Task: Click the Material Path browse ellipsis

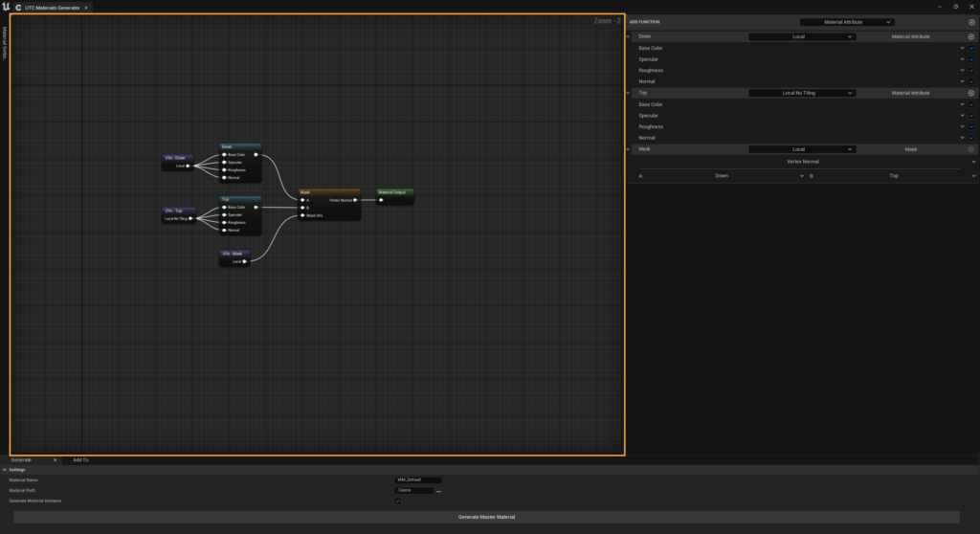Action: tap(439, 491)
